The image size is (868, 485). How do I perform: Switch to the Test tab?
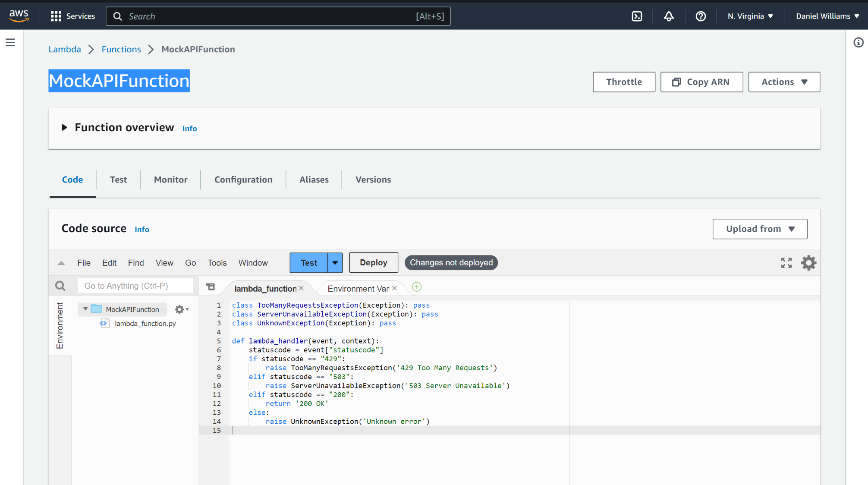pyautogui.click(x=118, y=180)
